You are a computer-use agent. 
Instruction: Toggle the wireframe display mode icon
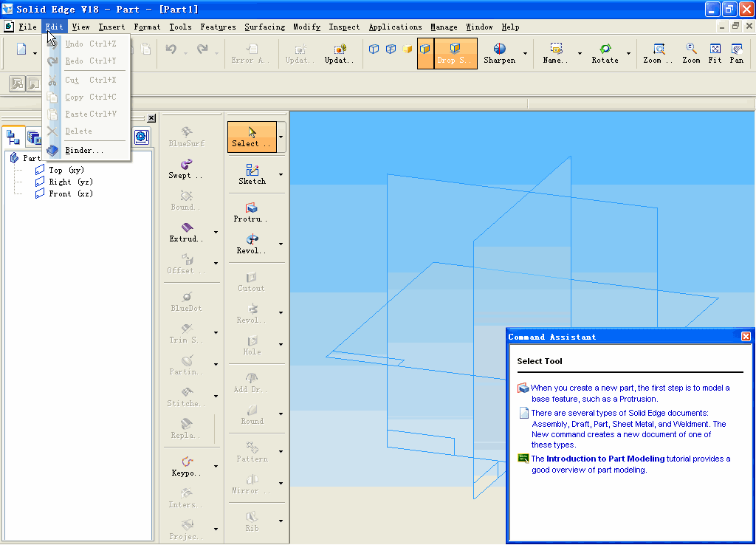coord(374,49)
